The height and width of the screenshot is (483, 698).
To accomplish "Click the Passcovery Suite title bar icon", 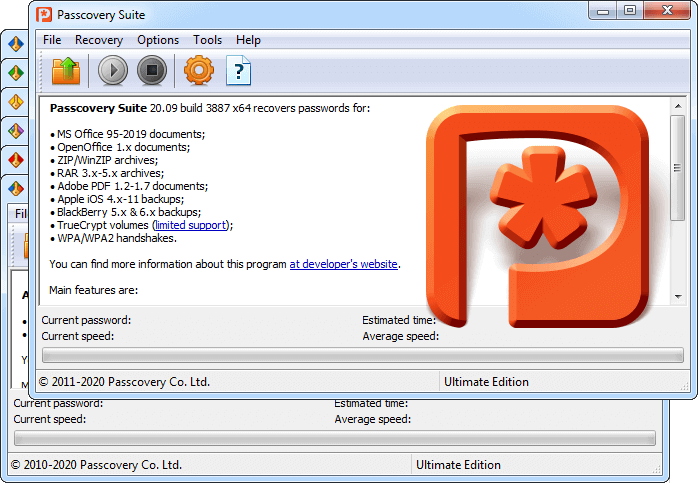I will tap(46, 14).
